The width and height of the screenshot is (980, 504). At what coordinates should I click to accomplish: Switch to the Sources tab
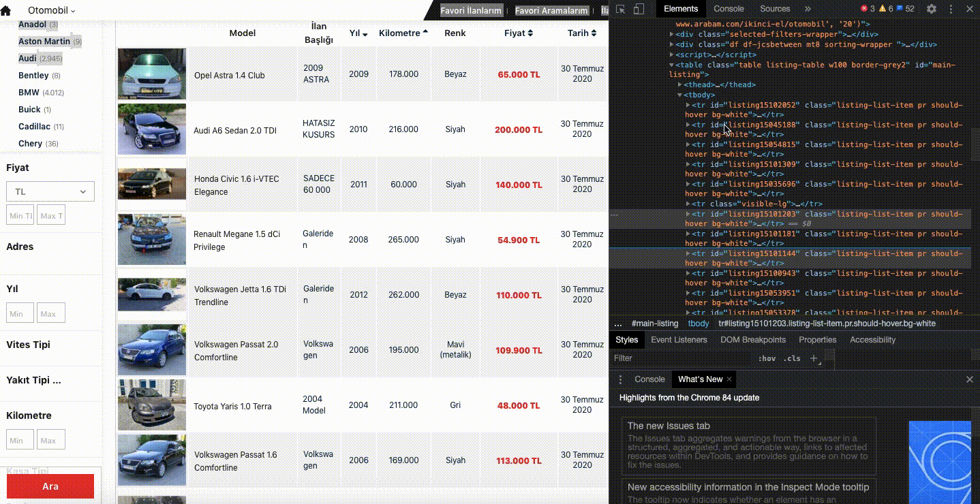click(x=775, y=9)
